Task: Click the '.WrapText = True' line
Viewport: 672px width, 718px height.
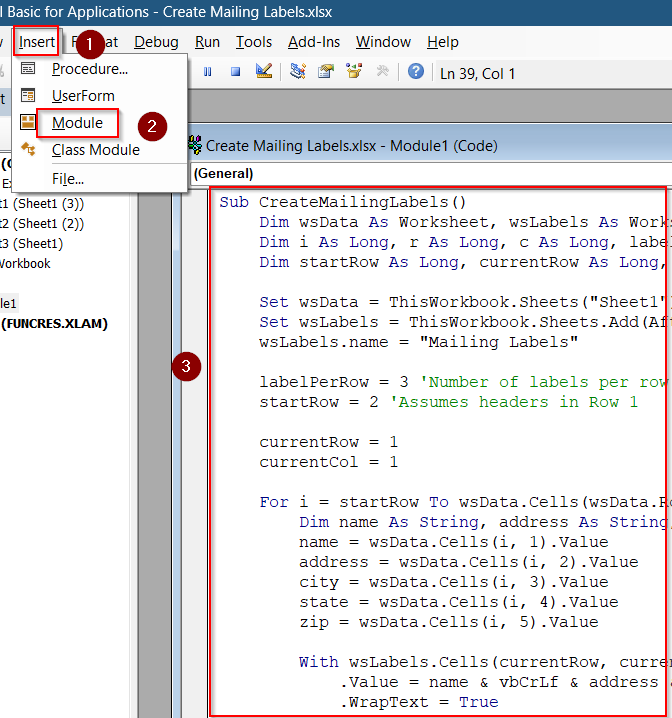Action: click(419, 702)
